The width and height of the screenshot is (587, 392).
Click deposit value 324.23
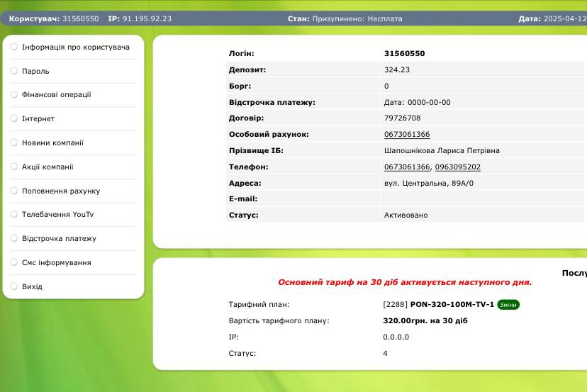(x=397, y=69)
